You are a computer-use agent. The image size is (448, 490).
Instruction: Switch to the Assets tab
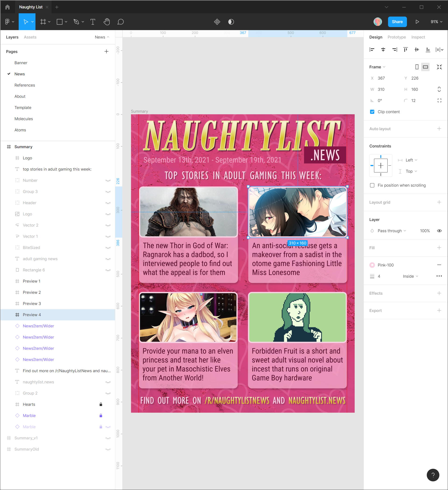click(30, 37)
